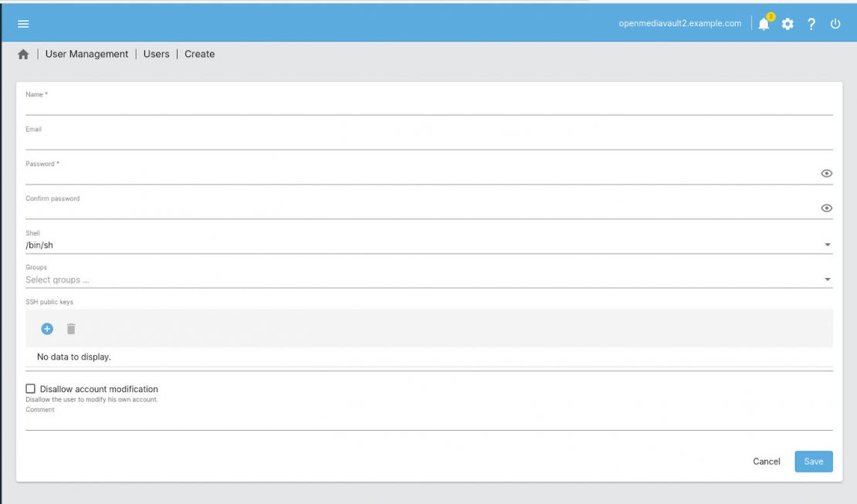
Task: Save the new user
Action: coord(813,461)
